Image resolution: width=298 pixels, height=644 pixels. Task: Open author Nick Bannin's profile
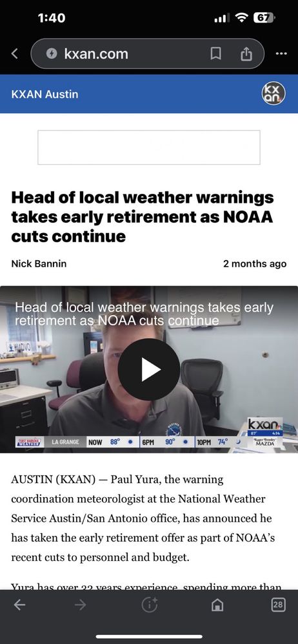[x=39, y=263]
